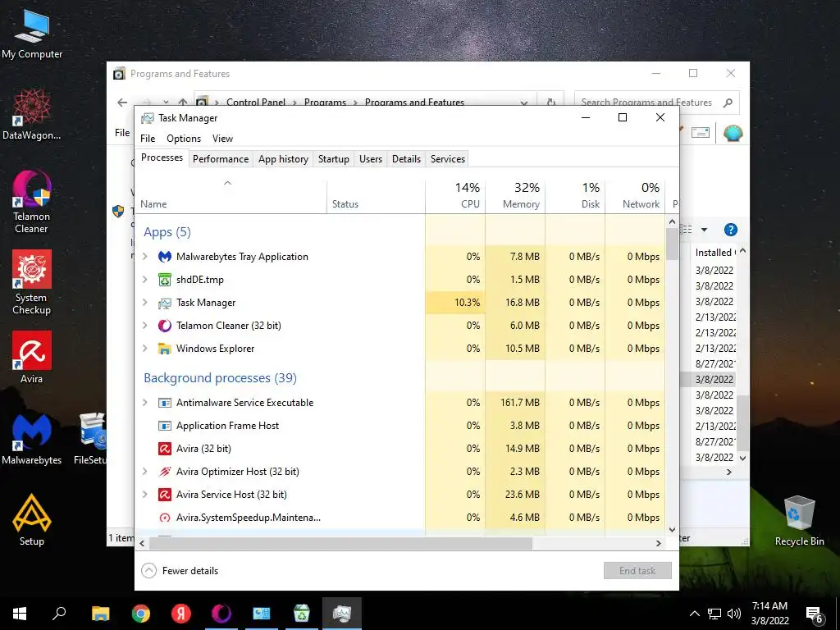Image resolution: width=840 pixels, height=630 pixels.
Task: Click the Avira Service Host process icon
Action: tap(164, 495)
